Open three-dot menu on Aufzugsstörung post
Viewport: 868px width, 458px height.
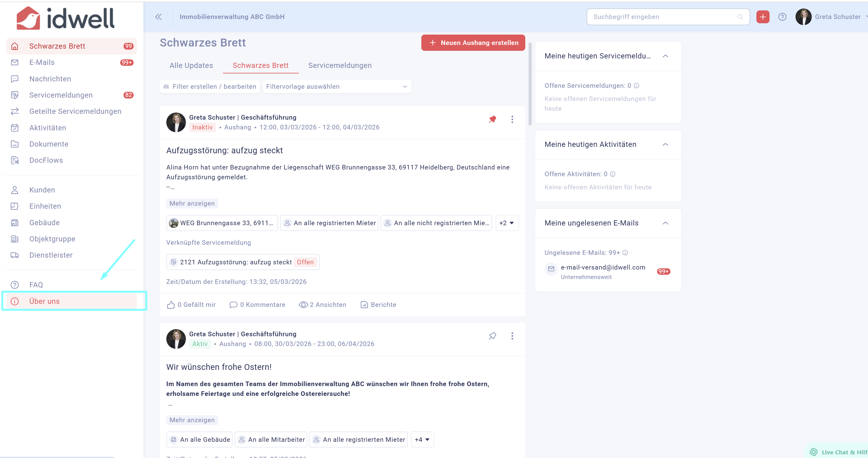coord(512,119)
